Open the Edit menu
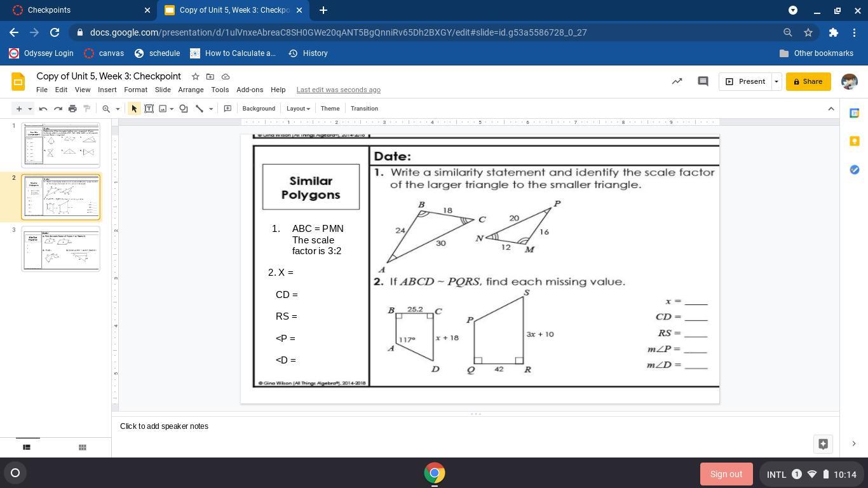The image size is (868, 488). pyautogui.click(x=61, y=90)
